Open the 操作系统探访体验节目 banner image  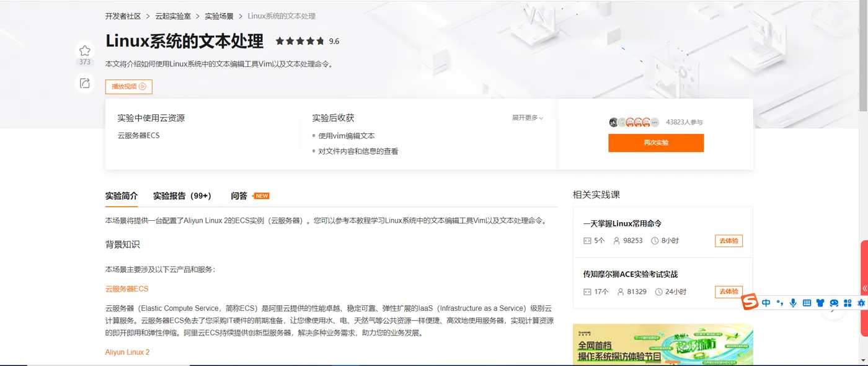click(663, 344)
